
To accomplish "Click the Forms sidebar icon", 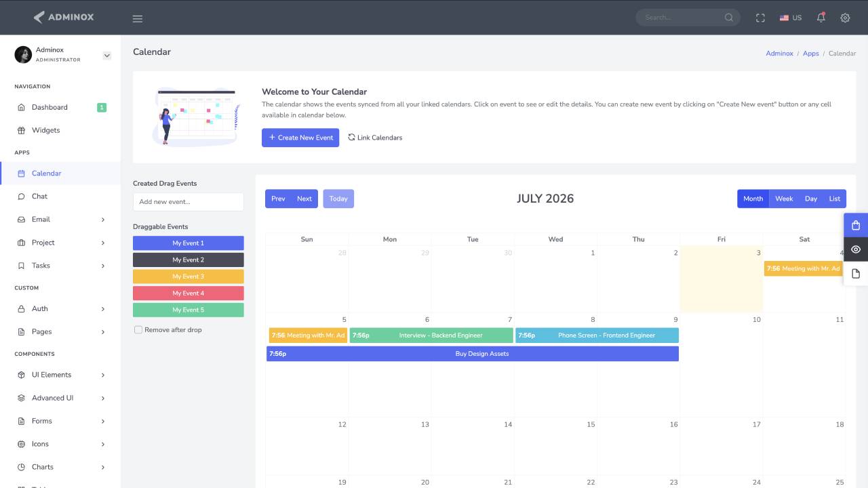I will point(21,421).
